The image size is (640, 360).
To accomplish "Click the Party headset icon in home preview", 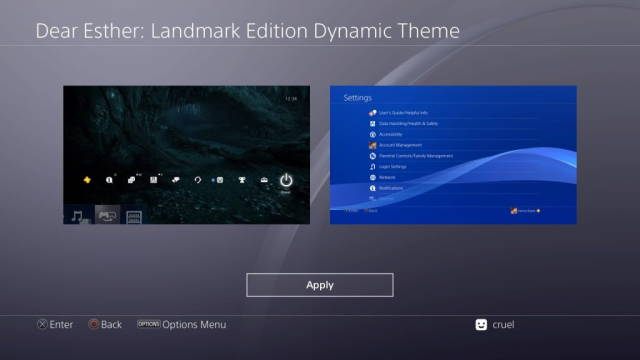I will [198, 180].
